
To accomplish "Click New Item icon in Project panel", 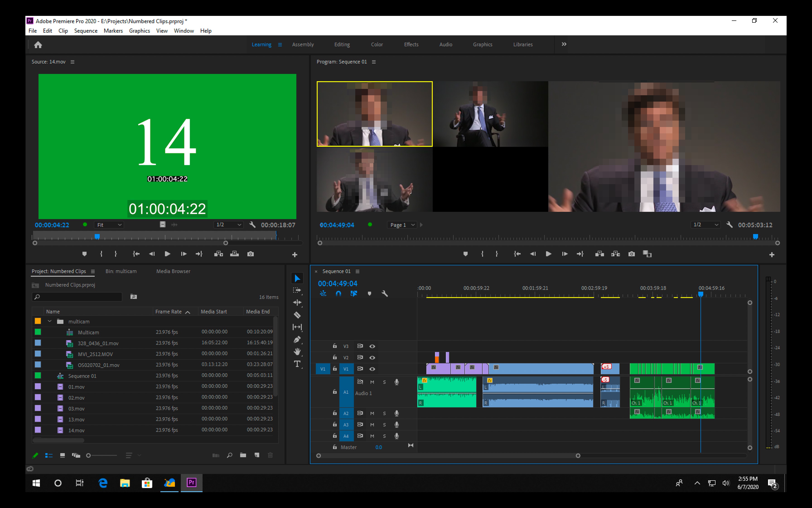I will (257, 455).
